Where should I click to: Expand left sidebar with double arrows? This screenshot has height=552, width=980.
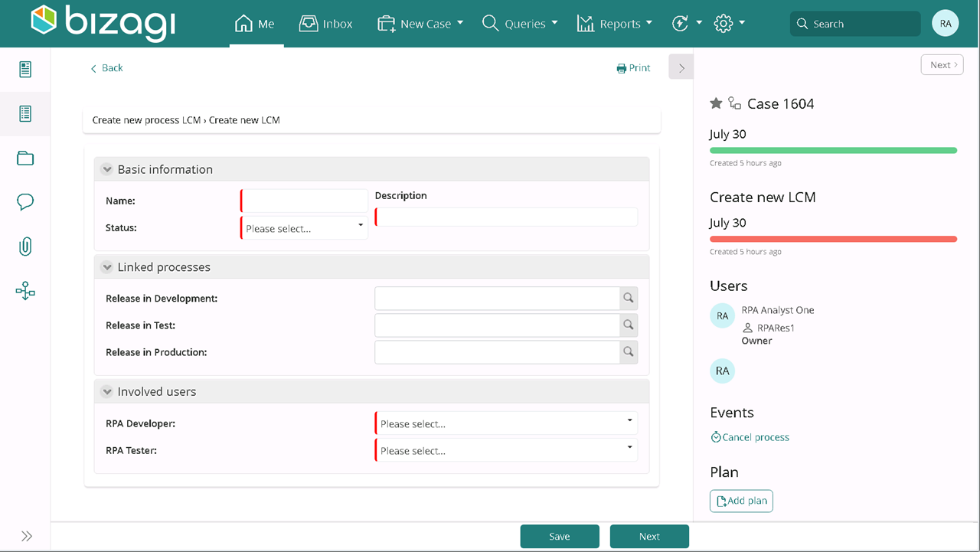pos(27,536)
